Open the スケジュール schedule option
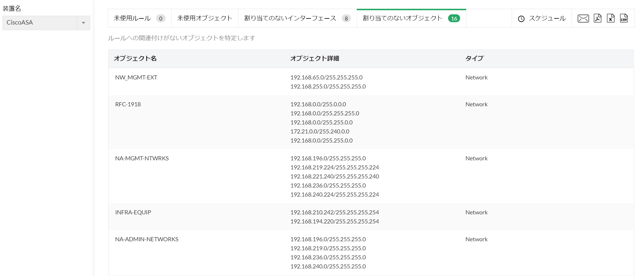The height and width of the screenshot is (276, 644). pyautogui.click(x=547, y=18)
